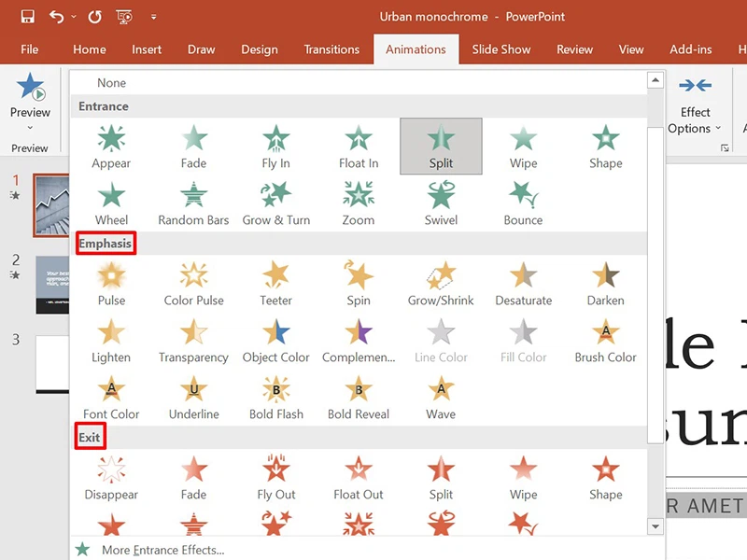
Task: Open the Slide Show ribbon tab
Action: pos(501,49)
